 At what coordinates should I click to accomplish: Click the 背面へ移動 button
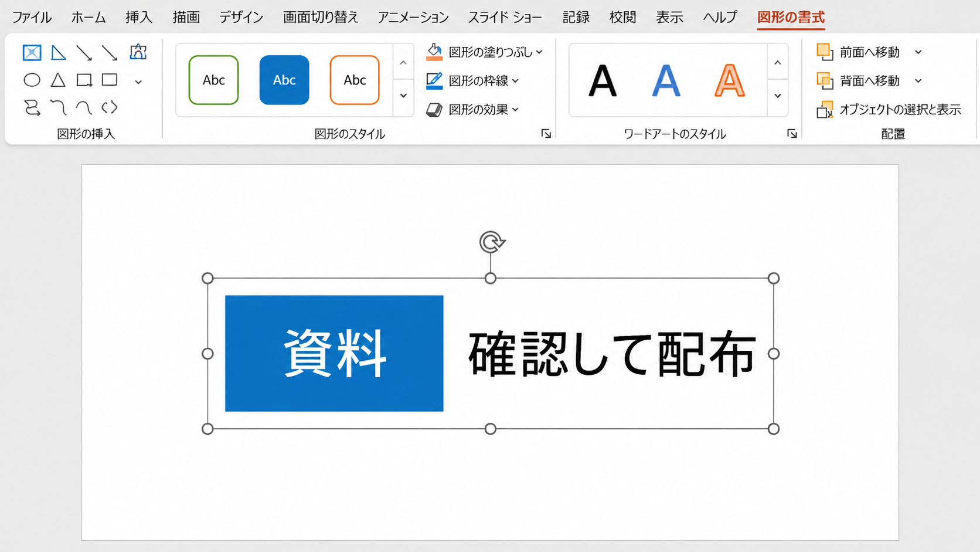(x=858, y=80)
